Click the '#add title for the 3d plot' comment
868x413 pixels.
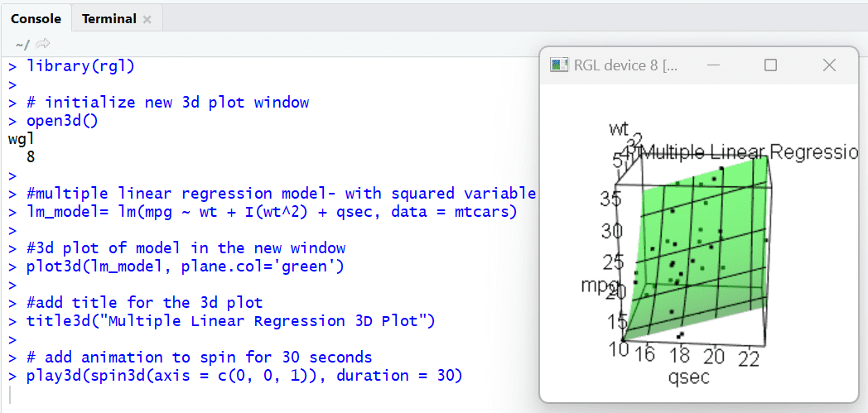coord(144,303)
